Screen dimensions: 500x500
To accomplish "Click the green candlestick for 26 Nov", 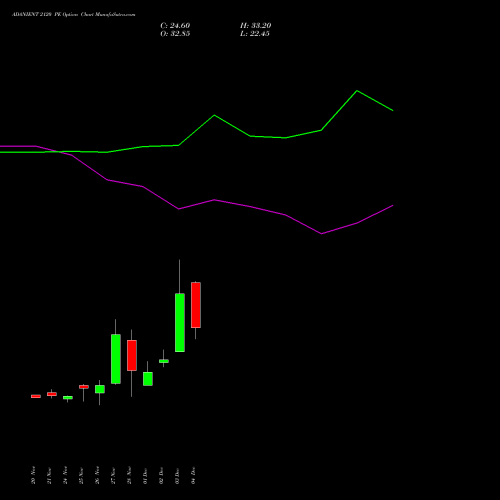I will click(x=100, y=389).
